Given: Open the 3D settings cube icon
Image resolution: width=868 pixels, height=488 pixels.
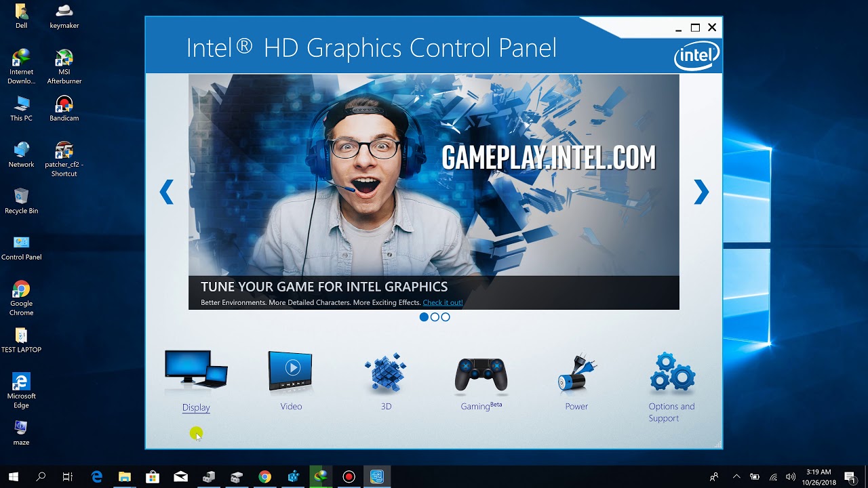Looking at the screenshot, I should pos(385,372).
